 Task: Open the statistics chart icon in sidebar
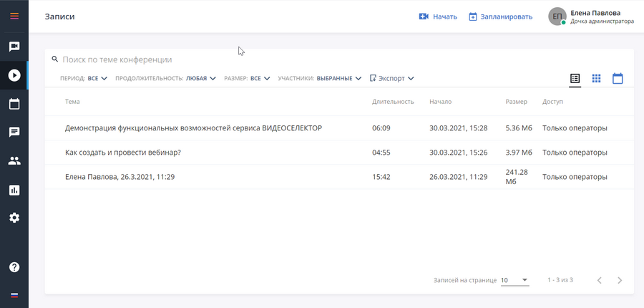tap(14, 190)
